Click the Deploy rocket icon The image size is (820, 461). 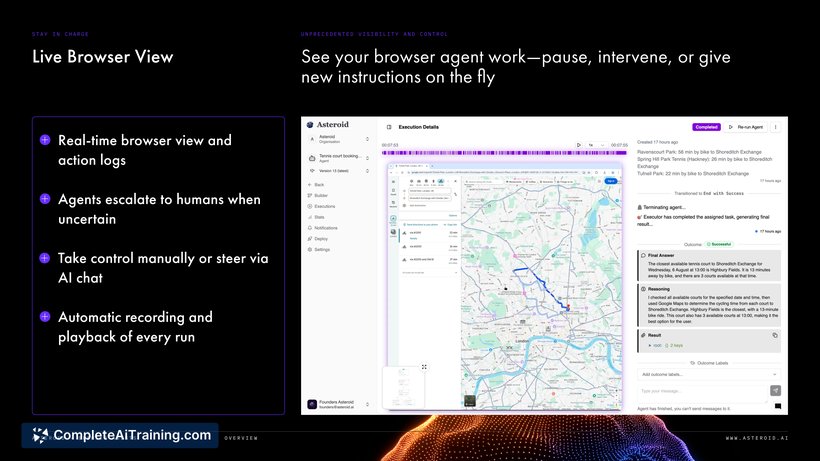[310, 239]
